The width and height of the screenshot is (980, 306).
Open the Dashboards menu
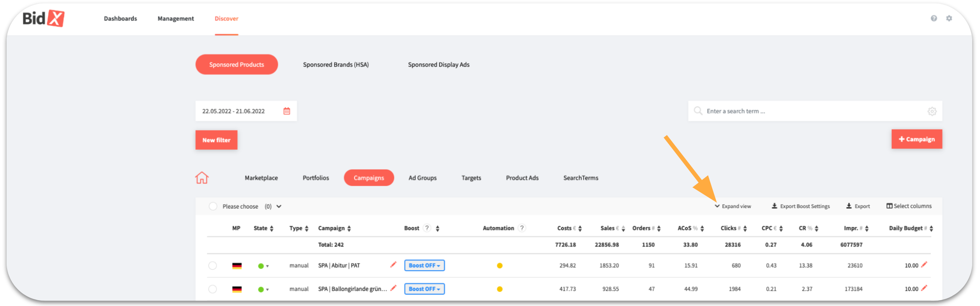[x=120, y=18]
